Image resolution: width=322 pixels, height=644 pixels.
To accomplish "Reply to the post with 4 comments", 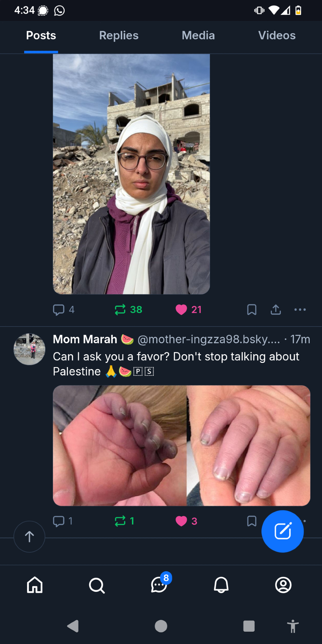I will [59, 310].
